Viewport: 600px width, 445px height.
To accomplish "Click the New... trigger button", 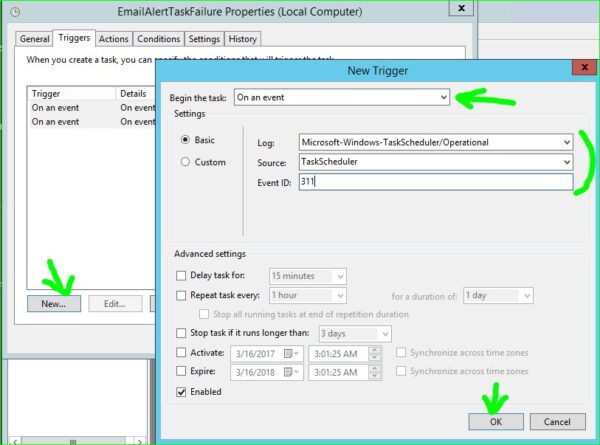I will [54, 304].
